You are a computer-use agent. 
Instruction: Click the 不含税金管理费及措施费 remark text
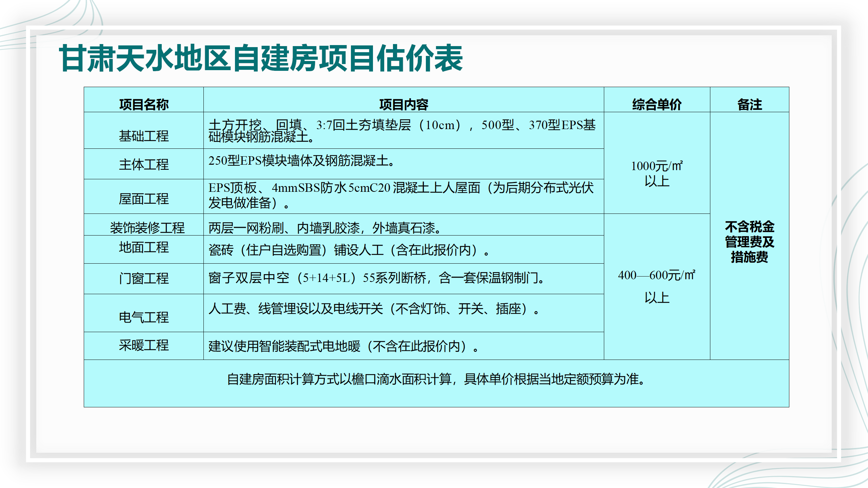[x=749, y=242]
